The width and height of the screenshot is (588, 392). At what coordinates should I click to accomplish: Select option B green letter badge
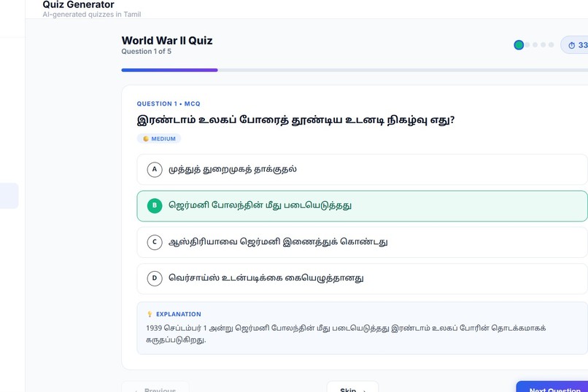pos(155,205)
